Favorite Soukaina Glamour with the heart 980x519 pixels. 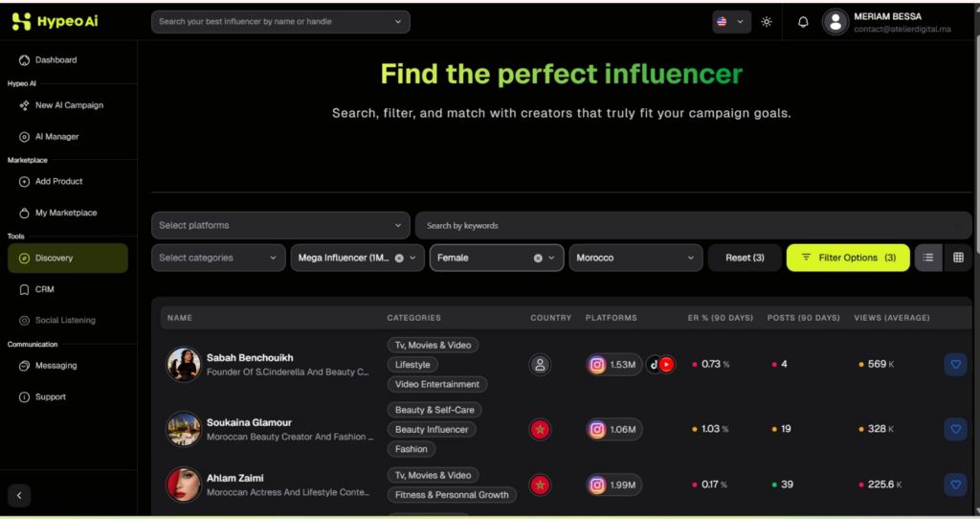click(x=956, y=430)
